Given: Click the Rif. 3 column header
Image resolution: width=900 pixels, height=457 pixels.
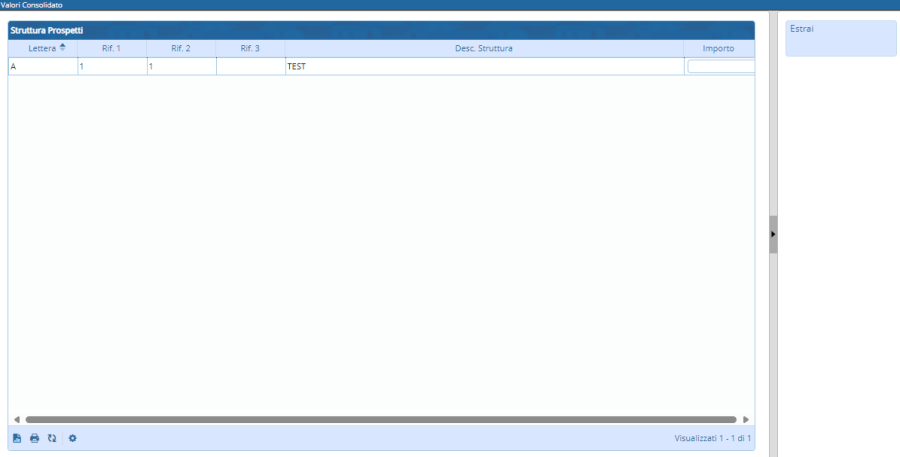Looking at the screenshot, I should pyautogui.click(x=250, y=48).
